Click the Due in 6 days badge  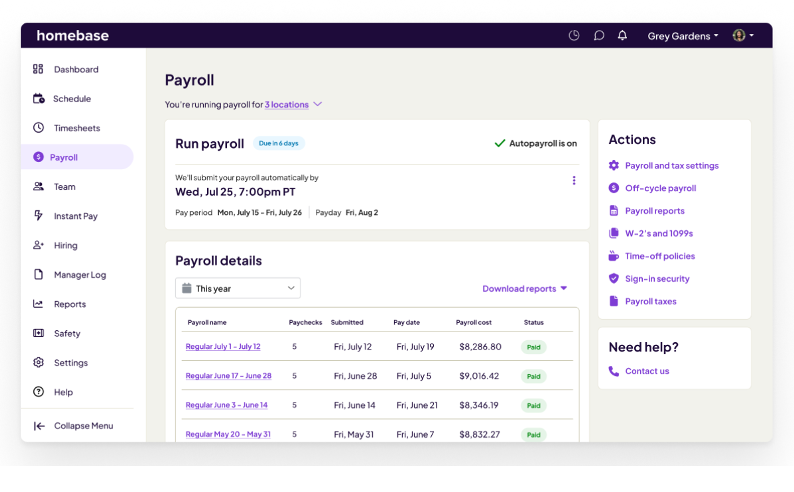coord(279,143)
